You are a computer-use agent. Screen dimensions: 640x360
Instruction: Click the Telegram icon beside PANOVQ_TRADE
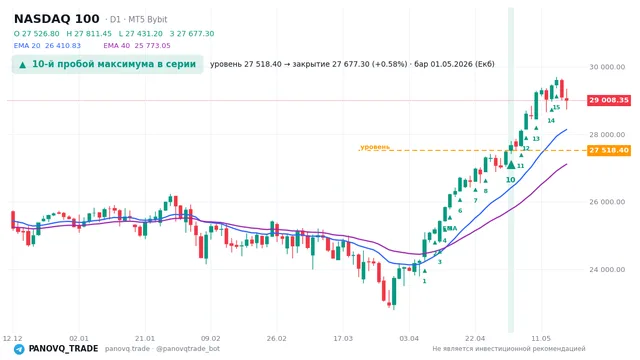(19, 349)
